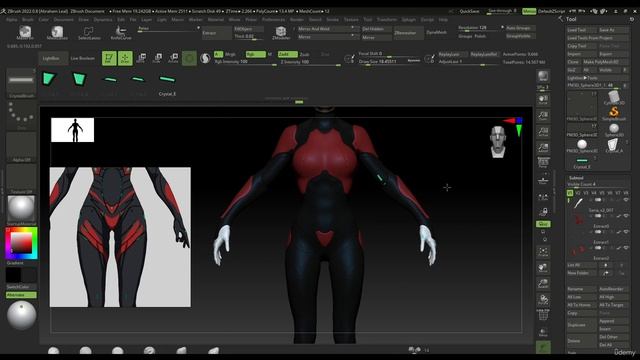This screenshot has width=640, height=360.
Task: Open the Brush menu
Action: tap(28, 20)
